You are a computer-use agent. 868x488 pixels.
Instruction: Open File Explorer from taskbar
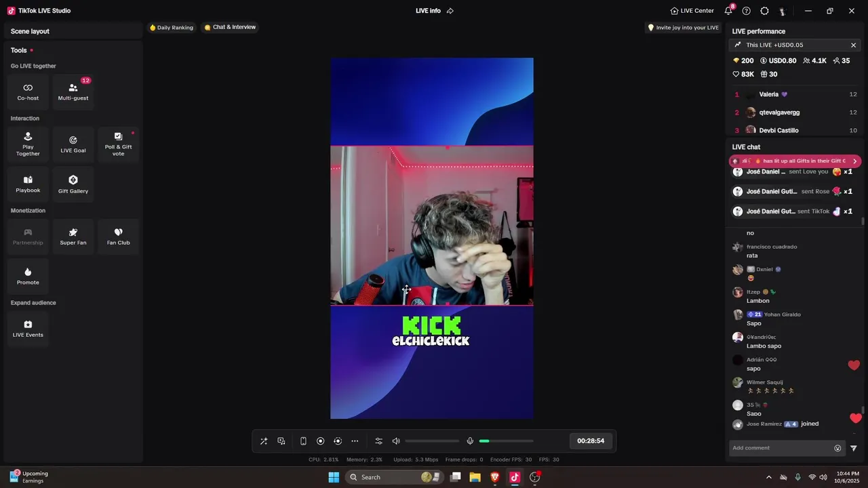(x=475, y=477)
